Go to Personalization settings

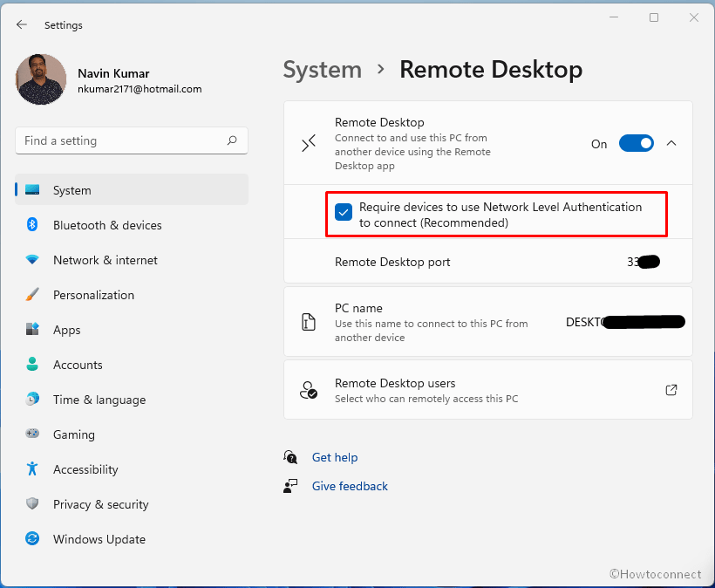[x=132, y=295]
